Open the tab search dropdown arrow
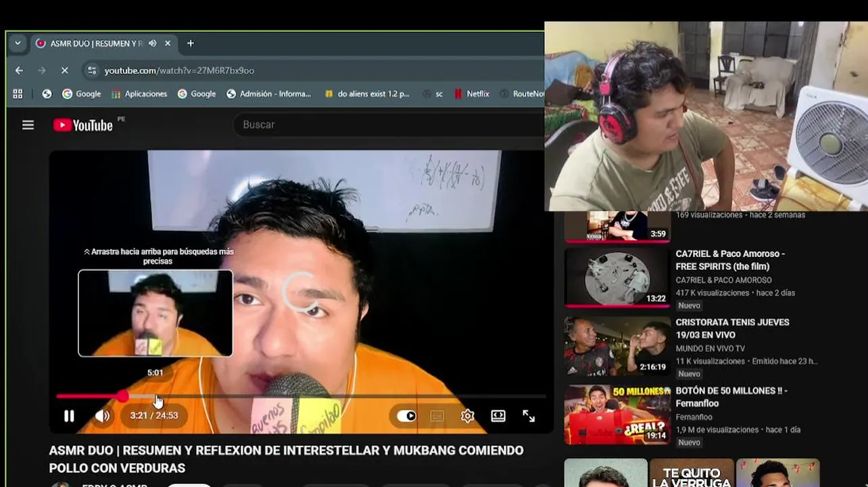Viewport: 868px width, 487px height. point(18,43)
